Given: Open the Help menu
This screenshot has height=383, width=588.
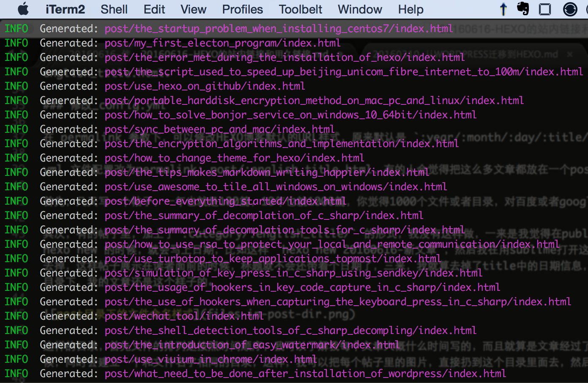Looking at the screenshot, I should (x=411, y=9).
